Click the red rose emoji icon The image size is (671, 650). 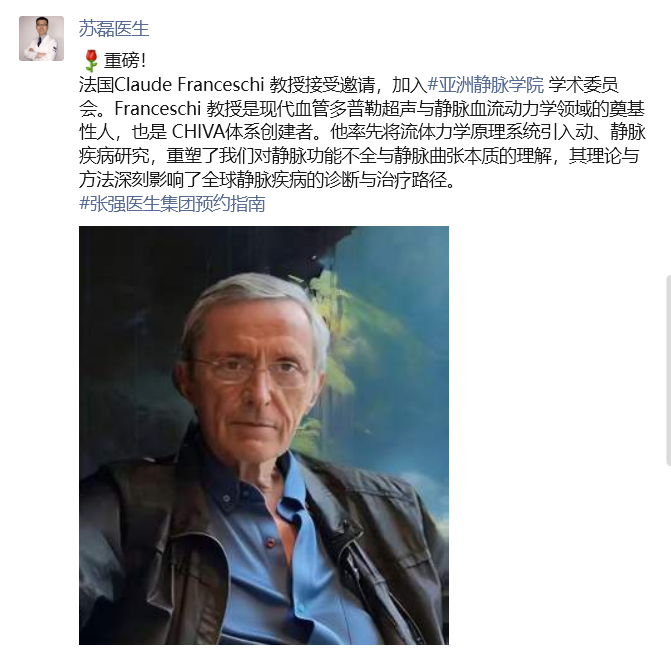tap(91, 61)
